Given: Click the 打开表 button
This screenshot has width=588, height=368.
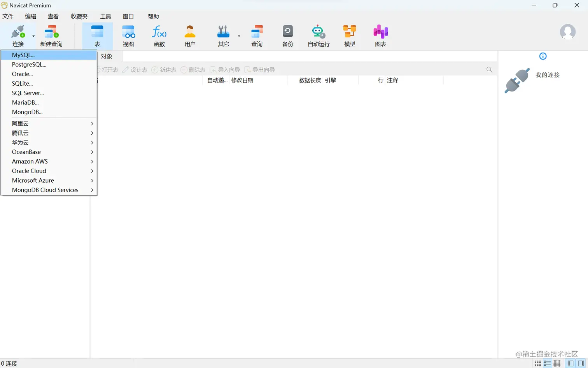Looking at the screenshot, I should pyautogui.click(x=108, y=70).
